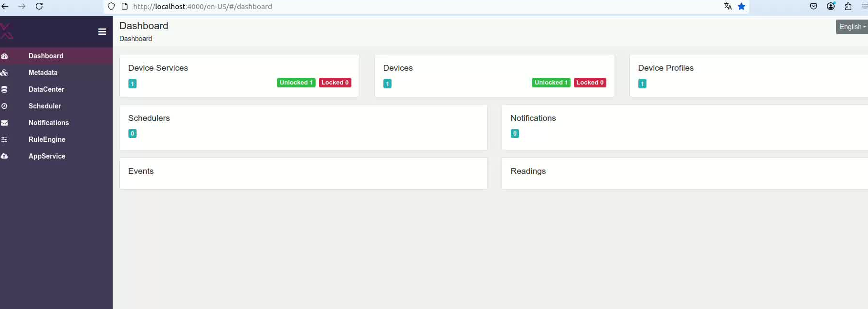
Task: Click the Locked 0 badge under Devices
Action: pos(590,83)
